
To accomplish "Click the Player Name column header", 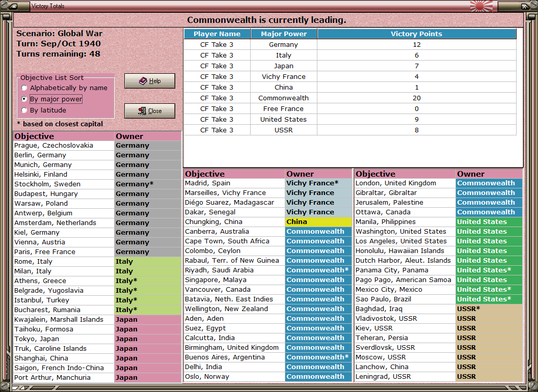I will pyautogui.click(x=217, y=34).
